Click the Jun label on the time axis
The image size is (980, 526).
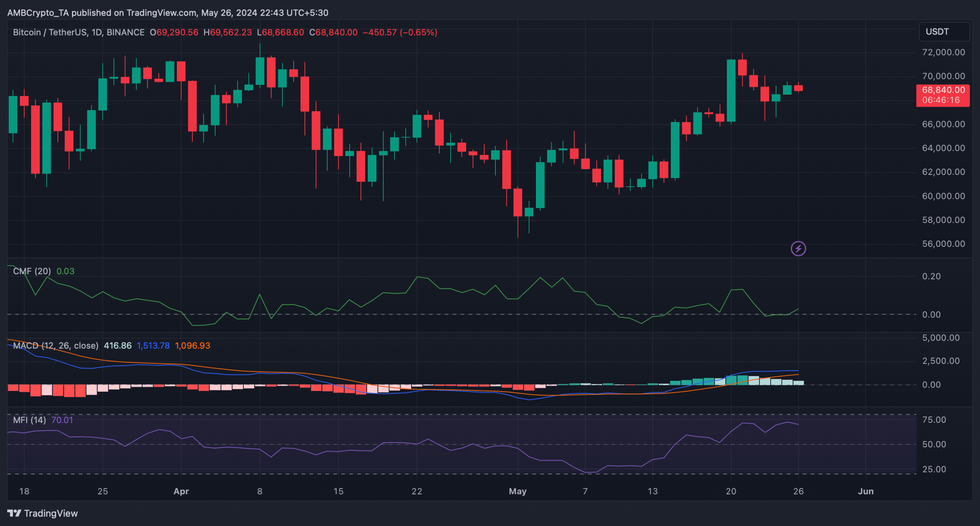tap(866, 491)
